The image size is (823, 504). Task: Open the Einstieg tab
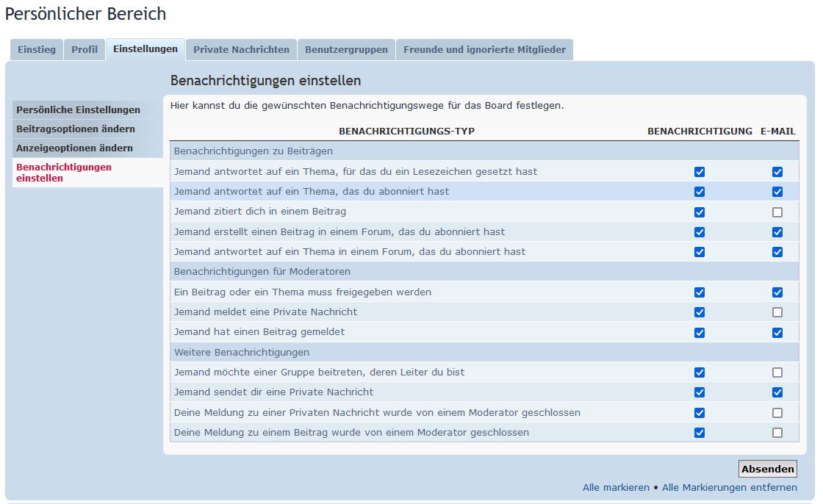point(37,50)
